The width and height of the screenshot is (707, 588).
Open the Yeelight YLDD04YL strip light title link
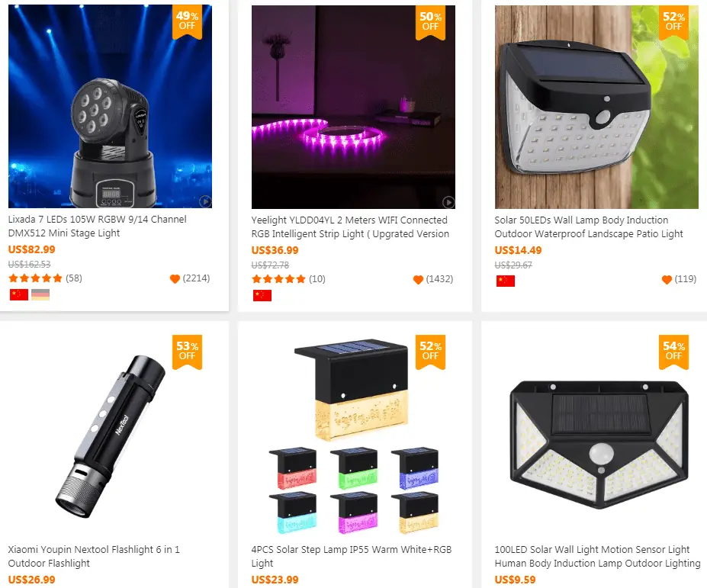tap(350, 227)
